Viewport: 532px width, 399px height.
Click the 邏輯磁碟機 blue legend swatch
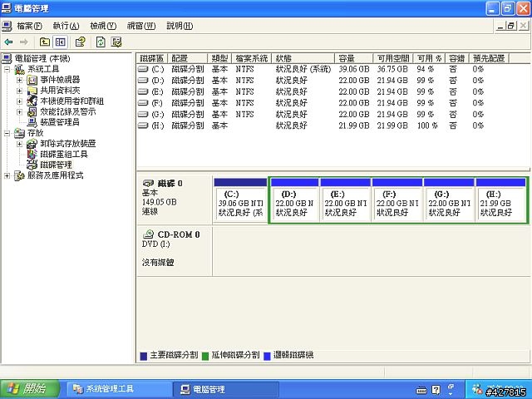coord(267,356)
